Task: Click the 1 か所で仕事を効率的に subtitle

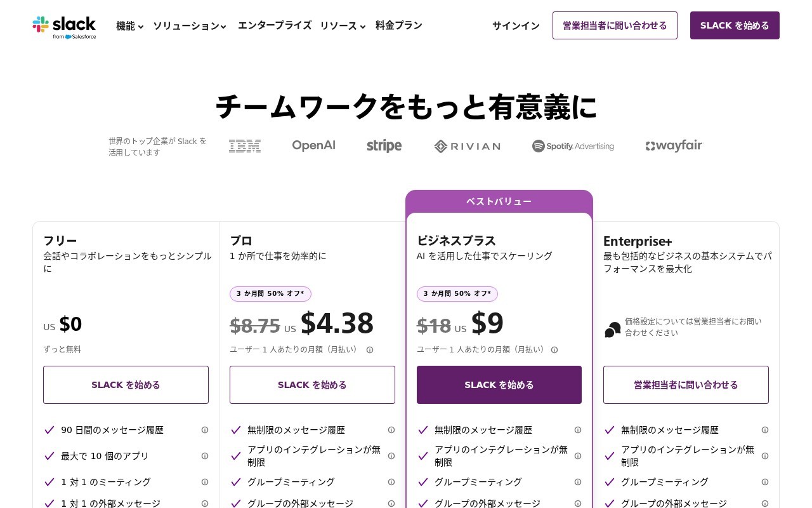Action: pyautogui.click(x=278, y=256)
